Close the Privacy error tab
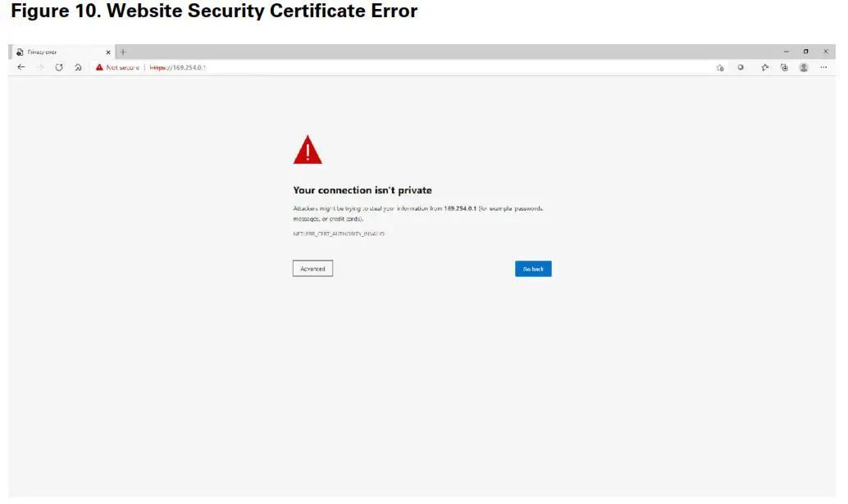848x504 pixels. [108, 52]
